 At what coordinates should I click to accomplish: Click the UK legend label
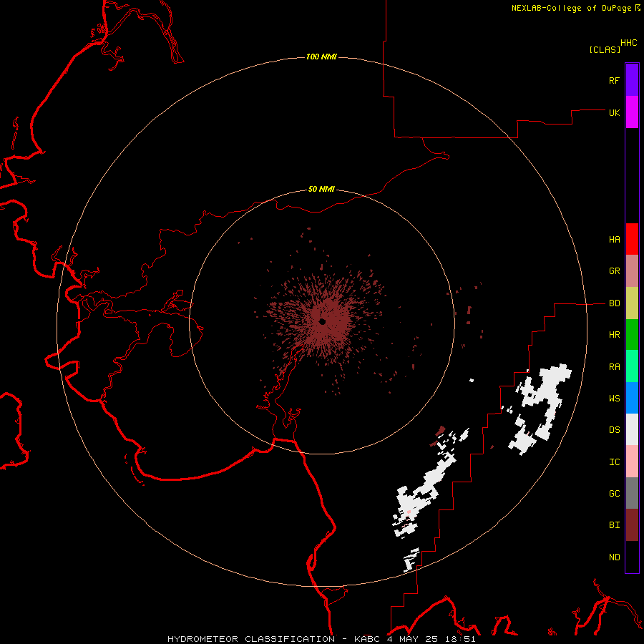click(x=615, y=113)
